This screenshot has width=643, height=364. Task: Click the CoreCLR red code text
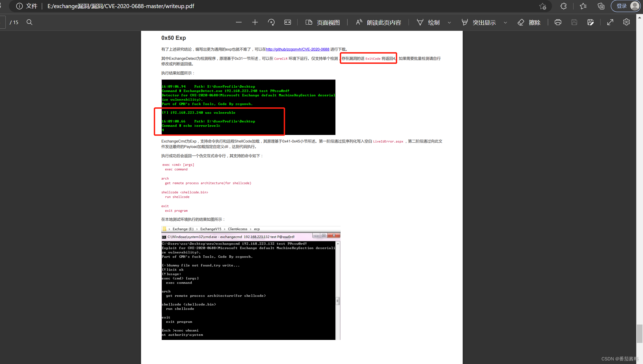pos(281,59)
